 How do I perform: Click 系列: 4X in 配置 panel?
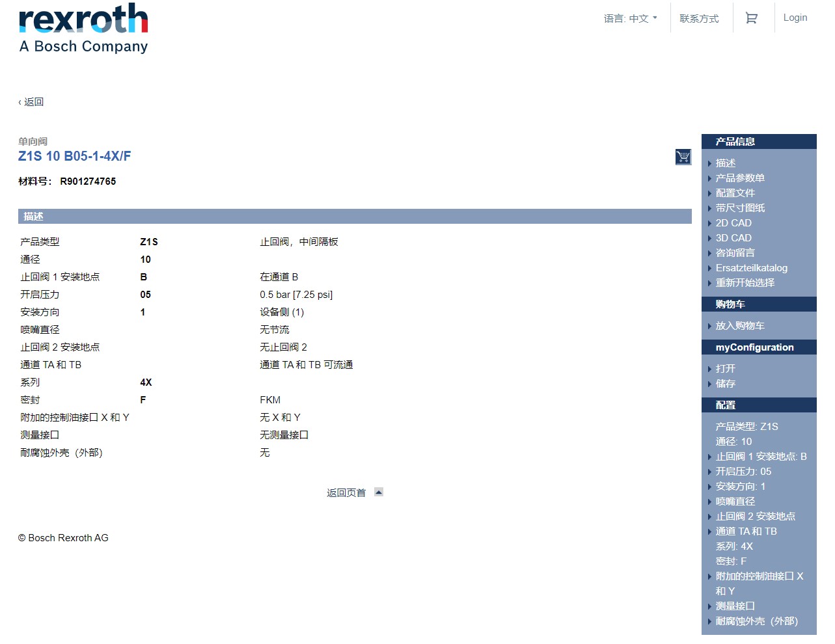(x=734, y=546)
